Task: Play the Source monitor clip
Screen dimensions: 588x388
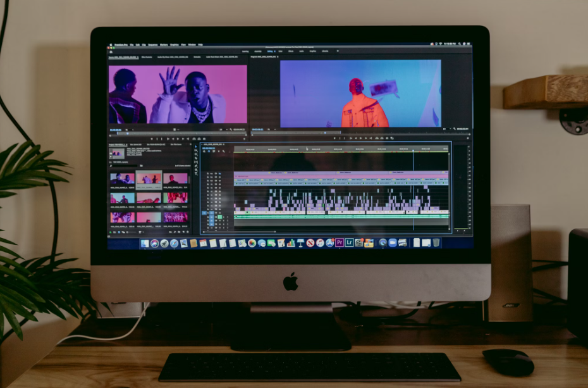Action: pyautogui.click(x=178, y=139)
